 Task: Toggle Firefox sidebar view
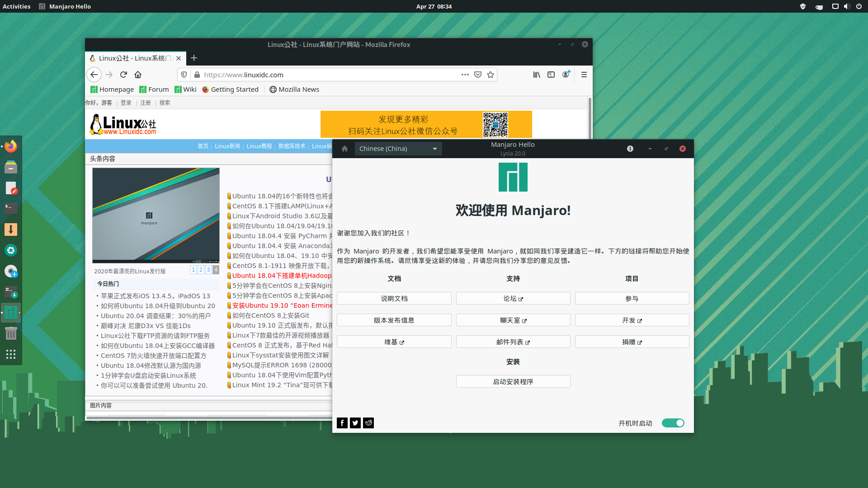pos(551,75)
